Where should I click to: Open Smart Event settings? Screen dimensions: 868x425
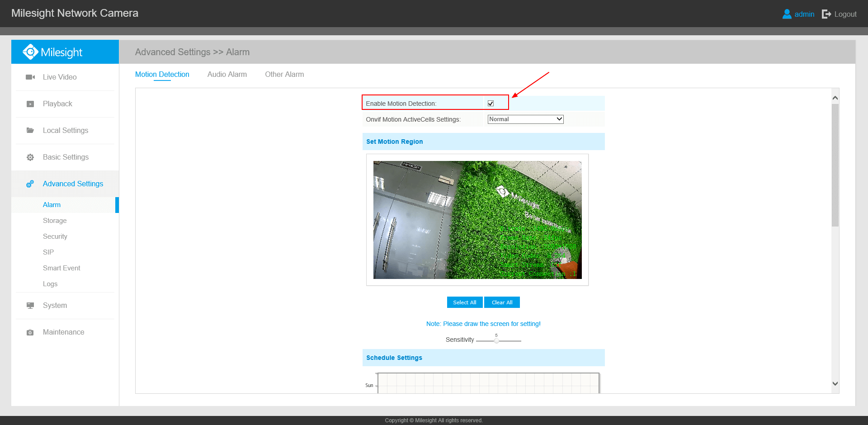pos(61,268)
